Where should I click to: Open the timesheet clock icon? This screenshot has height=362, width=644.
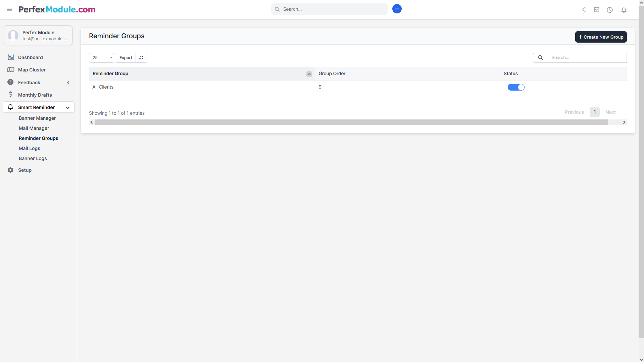point(610,10)
